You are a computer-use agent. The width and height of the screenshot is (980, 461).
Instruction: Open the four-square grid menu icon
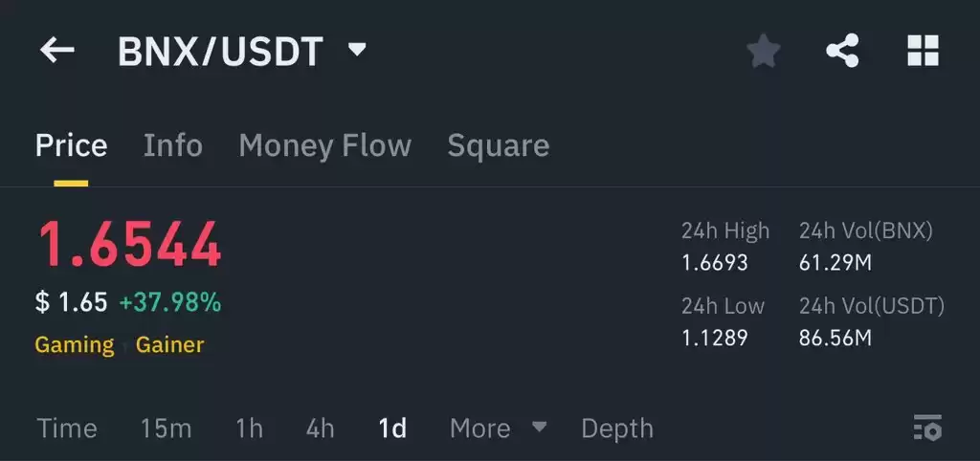tap(923, 51)
